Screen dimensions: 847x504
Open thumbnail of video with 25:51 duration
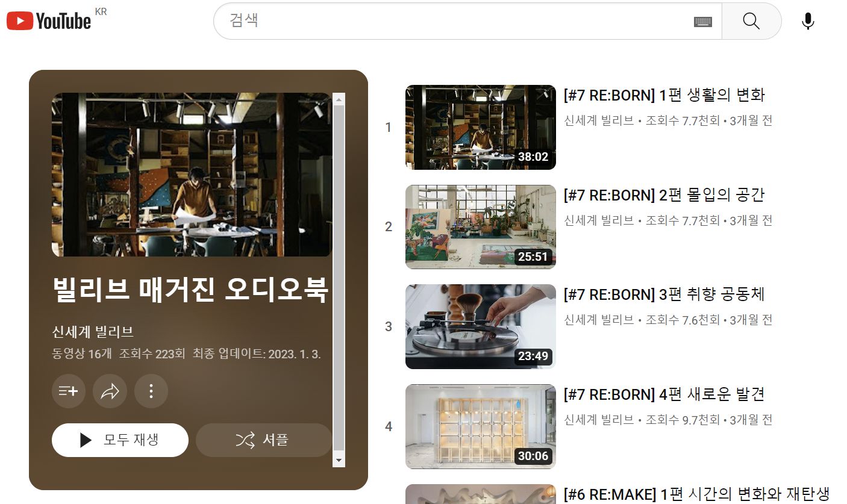[x=480, y=227]
